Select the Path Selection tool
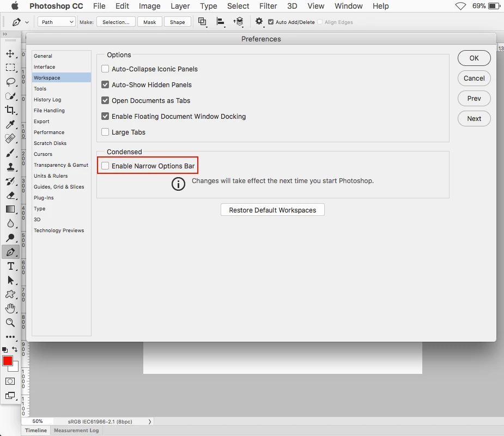Screen dimensions: 504x436 (10, 280)
